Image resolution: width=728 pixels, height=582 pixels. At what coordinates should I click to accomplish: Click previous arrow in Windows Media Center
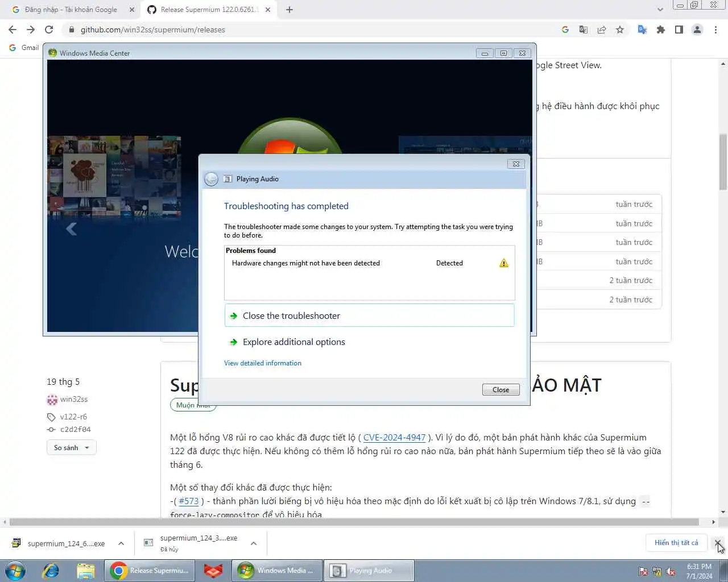coord(72,229)
